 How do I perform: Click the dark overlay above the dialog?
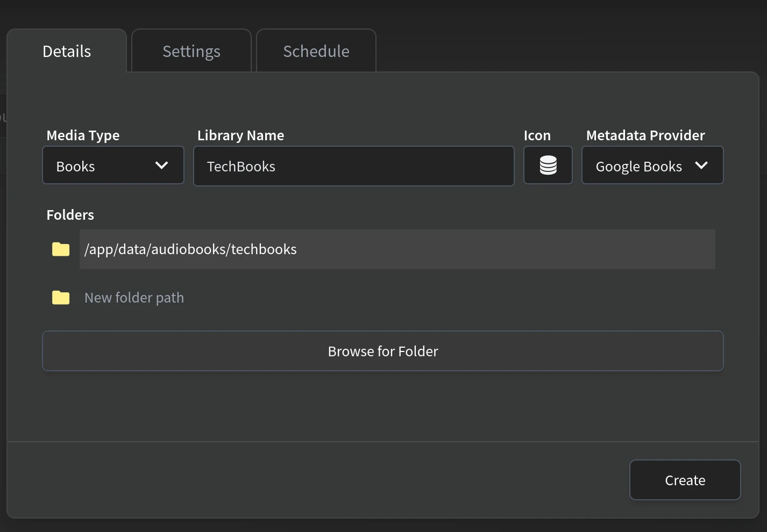(x=383, y=11)
